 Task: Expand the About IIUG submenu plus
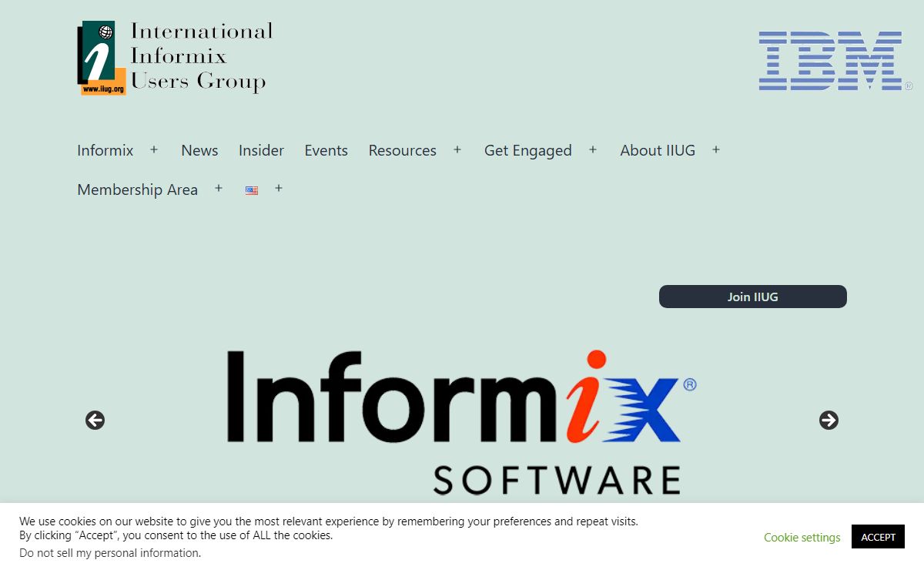[x=716, y=149]
